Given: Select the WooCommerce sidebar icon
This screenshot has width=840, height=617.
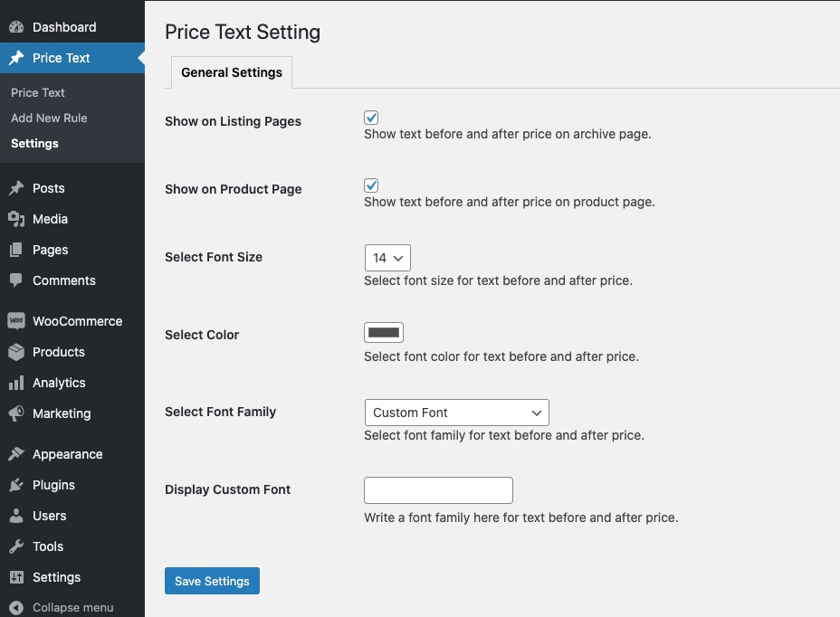Looking at the screenshot, I should coord(19,320).
